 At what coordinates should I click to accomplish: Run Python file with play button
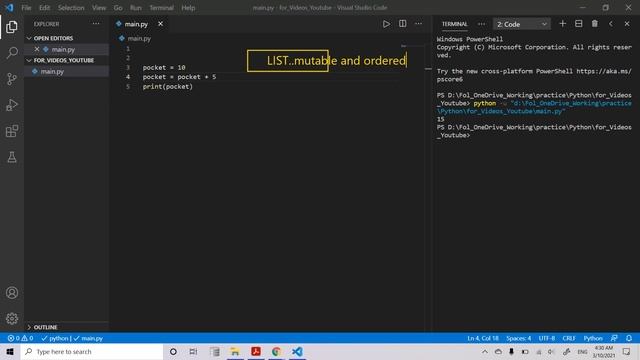(386, 24)
